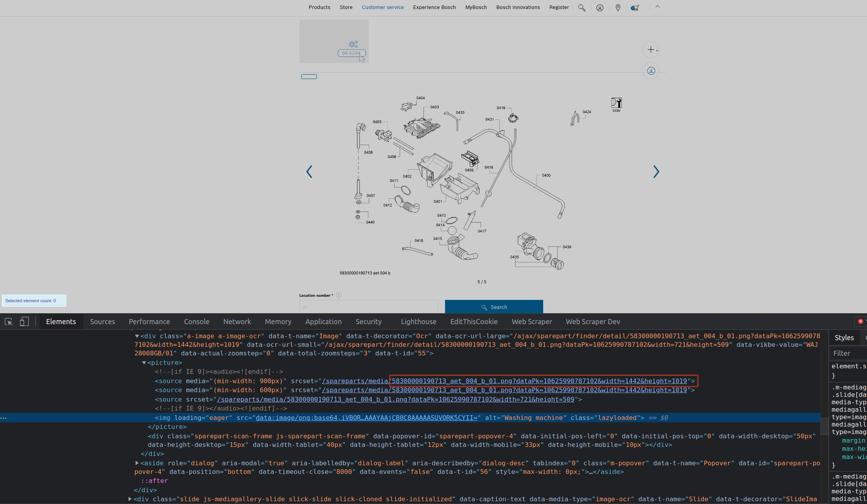Viewport: 867px width, 504px height.
Task: Click the Location number input field
Action: (x=368, y=307)
